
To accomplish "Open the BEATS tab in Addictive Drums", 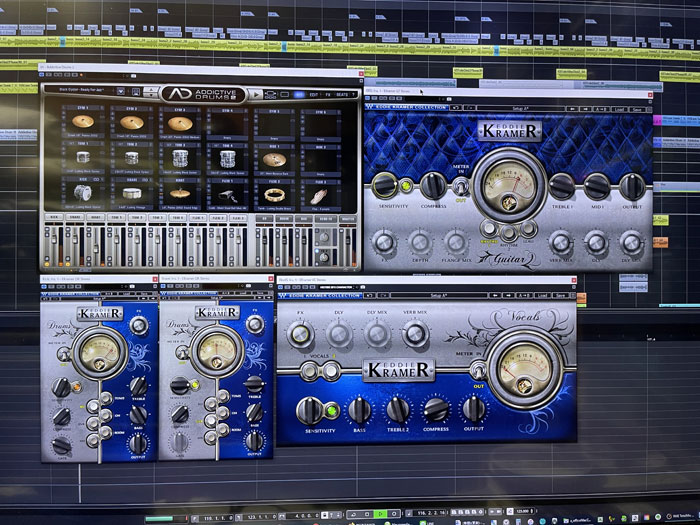I will (x=342, y=95).
